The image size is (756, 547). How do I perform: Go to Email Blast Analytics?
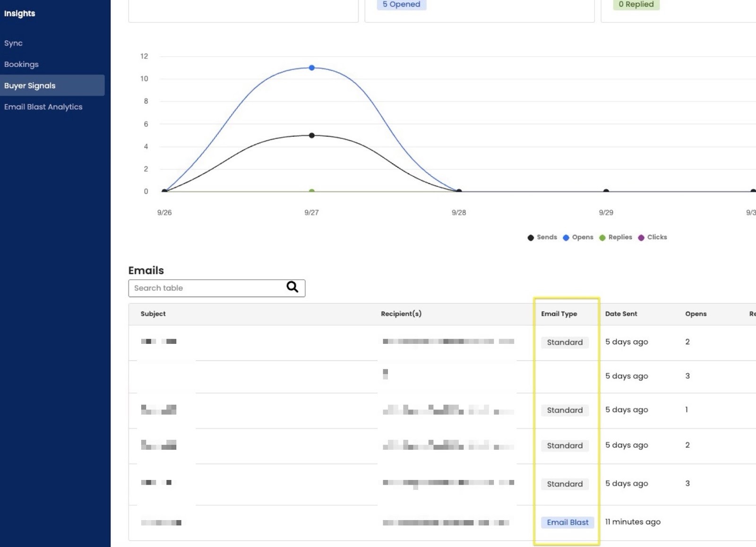43,107
